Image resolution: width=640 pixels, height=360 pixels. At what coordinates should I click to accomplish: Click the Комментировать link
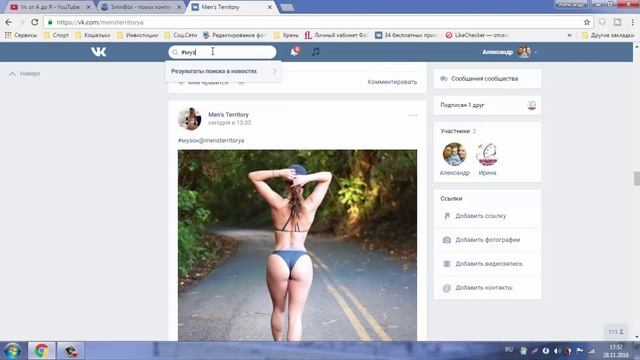392,82
